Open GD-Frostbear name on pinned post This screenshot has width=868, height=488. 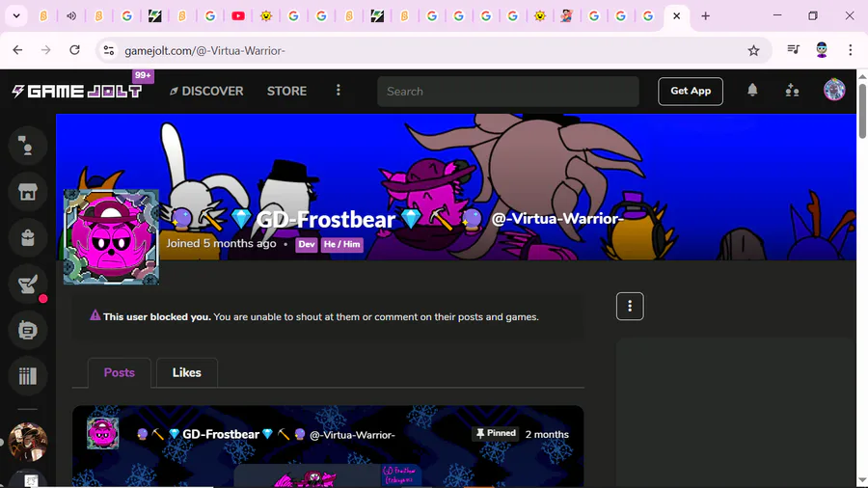221,434
